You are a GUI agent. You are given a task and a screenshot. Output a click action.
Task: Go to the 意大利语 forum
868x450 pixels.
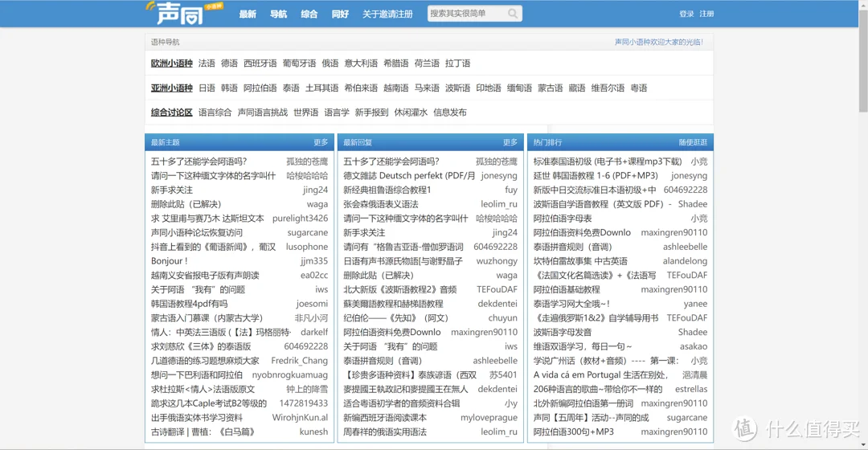click(x=361, y=63)
